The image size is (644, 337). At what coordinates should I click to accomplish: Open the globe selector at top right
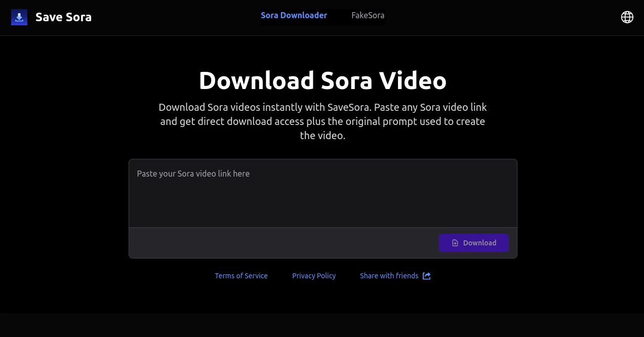627,17
